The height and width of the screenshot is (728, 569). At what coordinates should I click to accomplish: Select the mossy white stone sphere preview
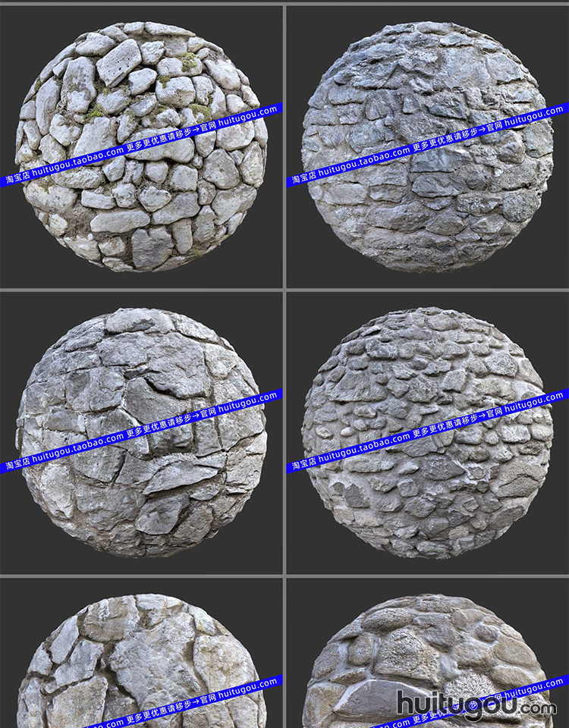(141, 146)
